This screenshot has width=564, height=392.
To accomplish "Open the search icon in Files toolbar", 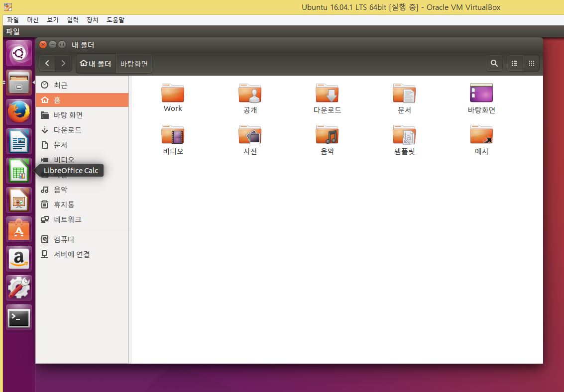I will click(494, 63).
